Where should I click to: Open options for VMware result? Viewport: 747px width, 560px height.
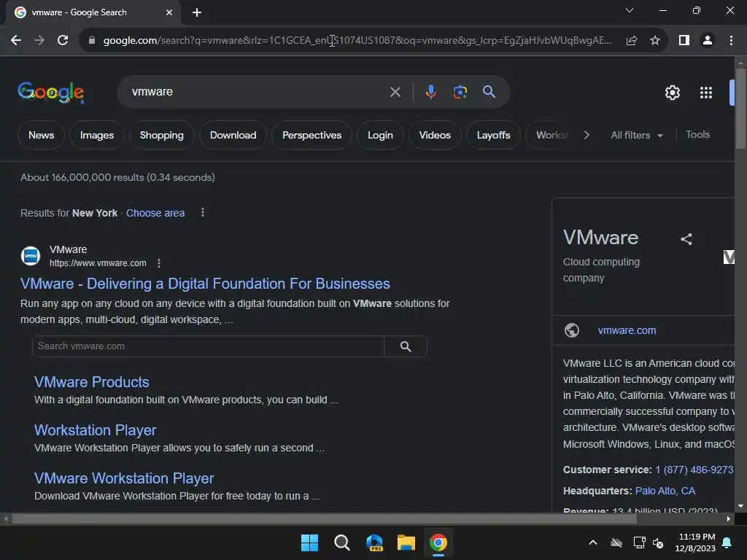point(159,263)
